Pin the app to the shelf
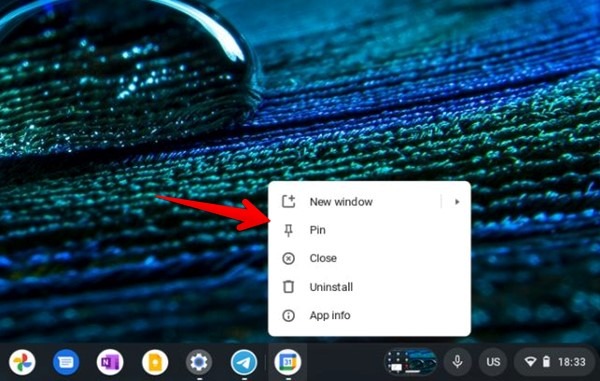The image size is (600, 381). [x=369, y=230]
